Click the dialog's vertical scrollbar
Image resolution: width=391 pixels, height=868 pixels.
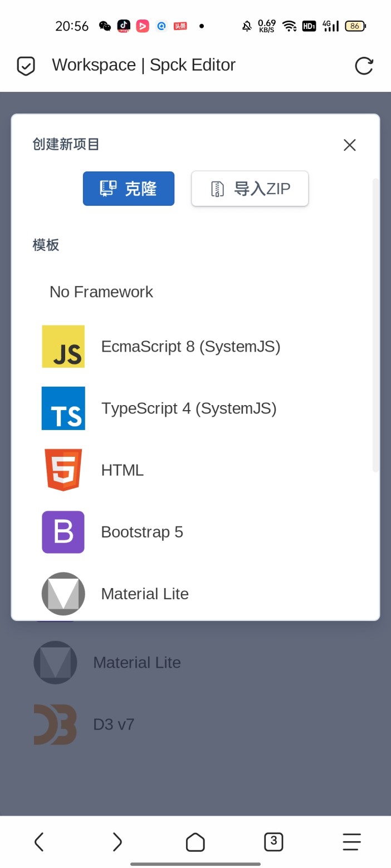(x=375, y=325)
